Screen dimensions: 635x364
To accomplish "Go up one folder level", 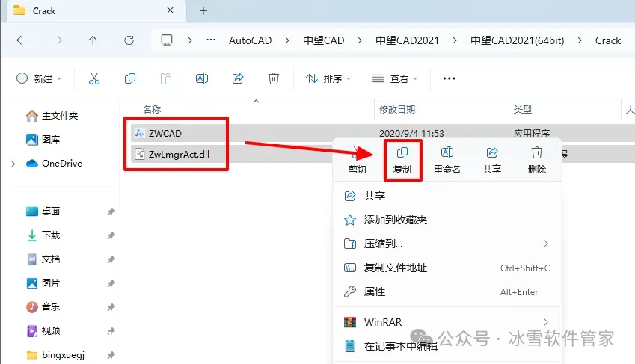I will [x=93, y=40].
